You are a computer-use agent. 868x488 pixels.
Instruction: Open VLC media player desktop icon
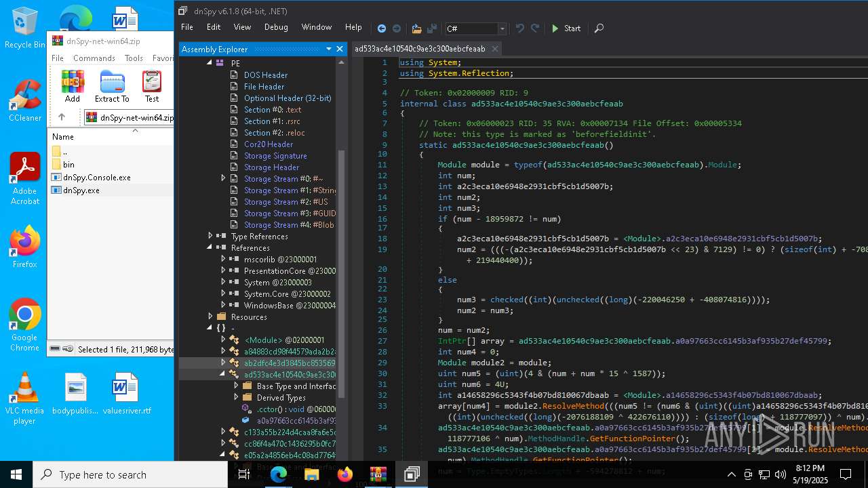click(25, 399)
